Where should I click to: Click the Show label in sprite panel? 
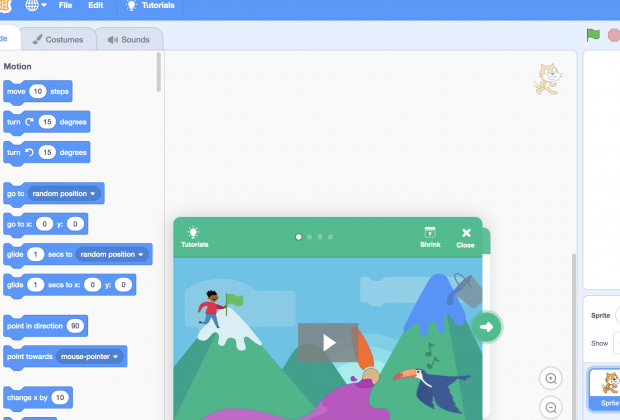(599, 343)
